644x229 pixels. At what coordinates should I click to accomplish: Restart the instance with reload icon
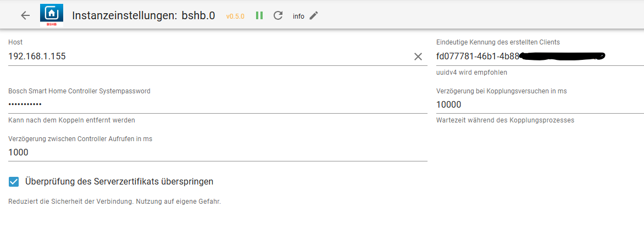[x=278, y=15]
